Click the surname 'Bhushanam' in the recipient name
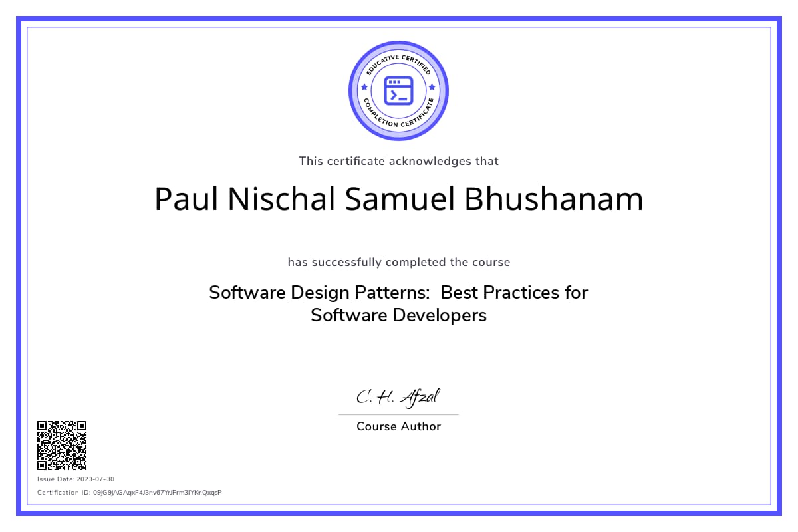 coord(553,199)
